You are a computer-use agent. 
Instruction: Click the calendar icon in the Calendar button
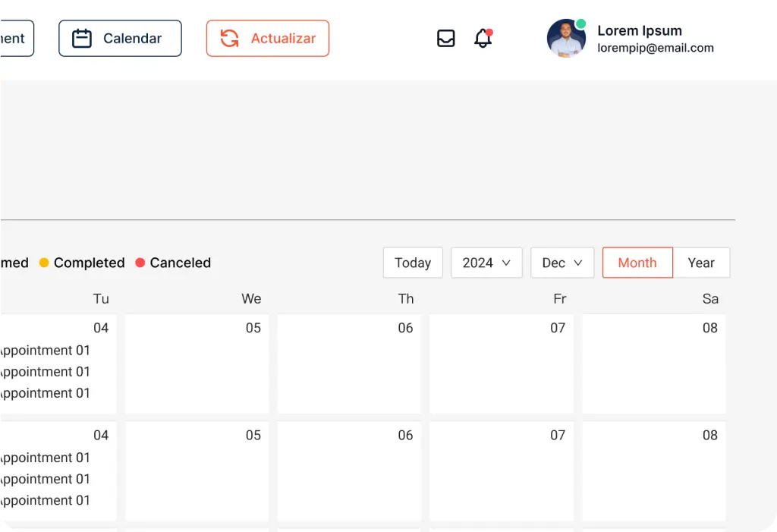82,38
